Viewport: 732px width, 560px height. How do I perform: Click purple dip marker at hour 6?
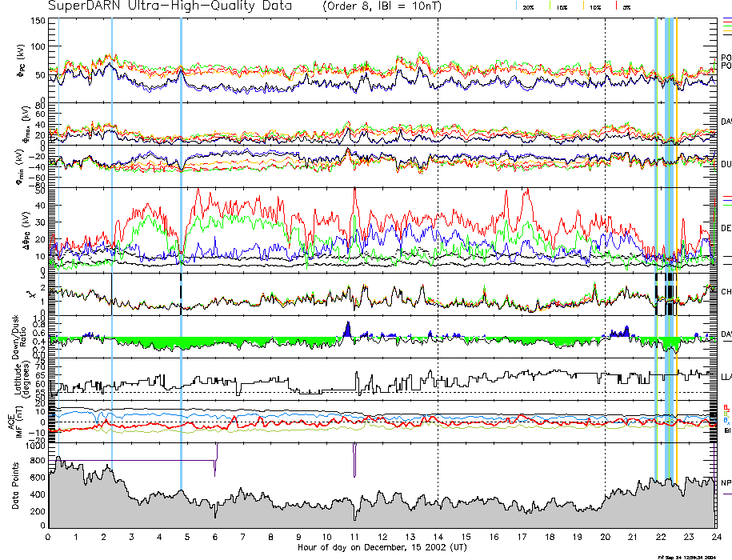pyautogui.click(x=215, y=467)
